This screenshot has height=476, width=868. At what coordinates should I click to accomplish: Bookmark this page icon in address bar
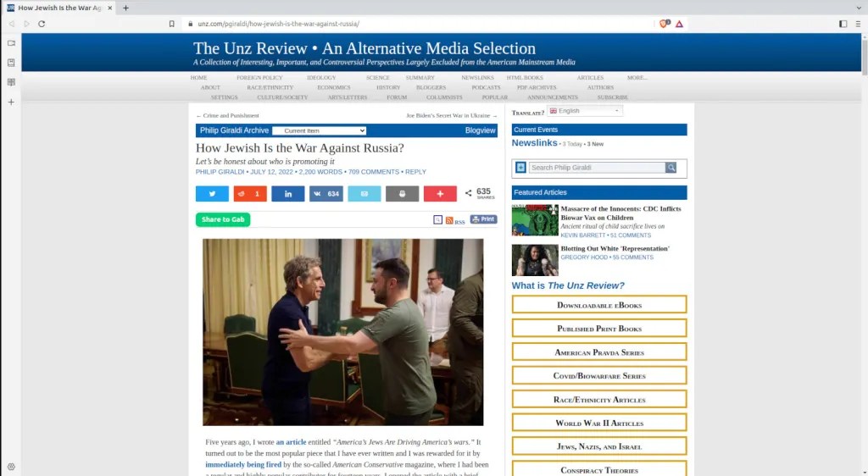click(171, 24)
